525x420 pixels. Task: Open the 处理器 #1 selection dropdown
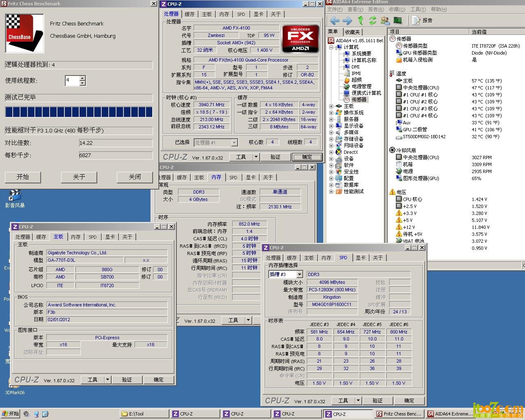(234, 142)
